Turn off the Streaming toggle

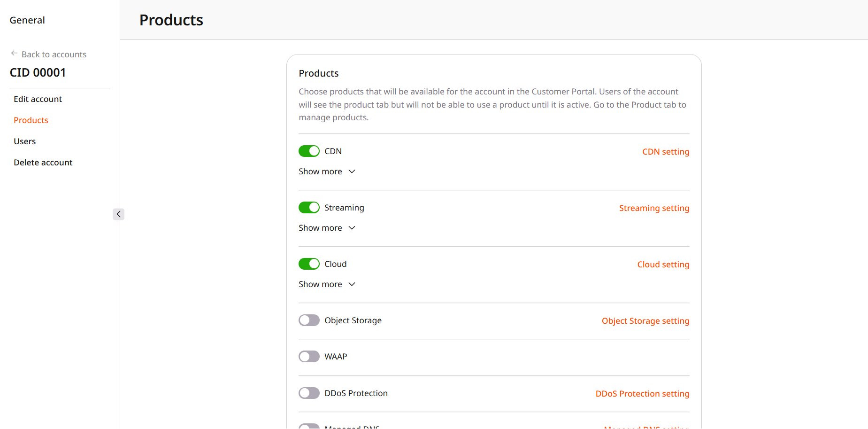[309, 208]
